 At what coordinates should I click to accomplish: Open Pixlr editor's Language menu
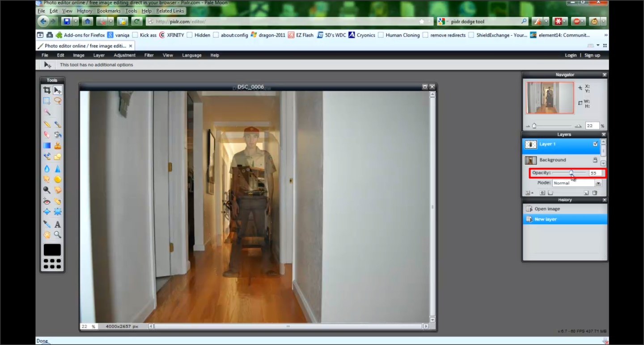[192, 55]
